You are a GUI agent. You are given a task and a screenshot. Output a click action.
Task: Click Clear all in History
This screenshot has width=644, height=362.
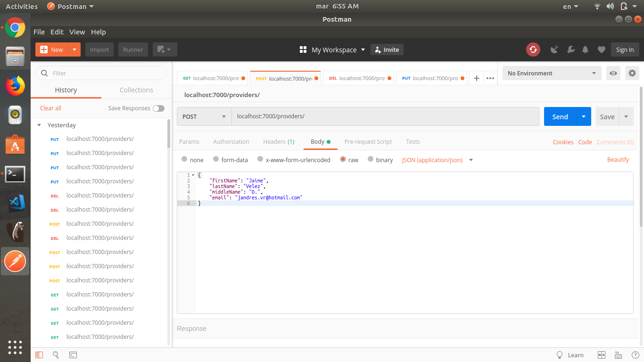click(50, 108)
